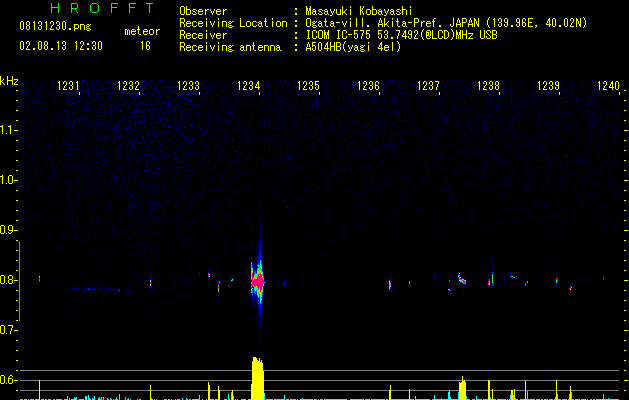Click the 1237 time label
The height and width of the screenshot is (400, 629).
point(428,86)
